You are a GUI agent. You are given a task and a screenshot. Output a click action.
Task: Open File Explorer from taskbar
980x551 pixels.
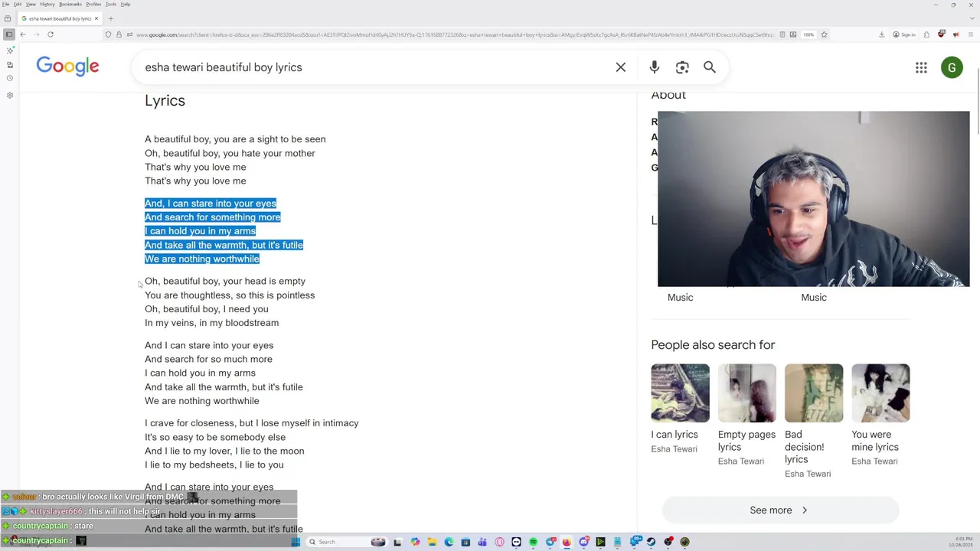(x=433, y=542)
